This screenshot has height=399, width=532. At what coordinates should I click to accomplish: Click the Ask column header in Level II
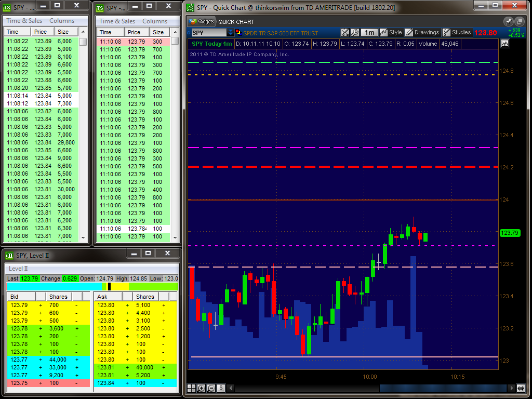click(x=108, y=297)
